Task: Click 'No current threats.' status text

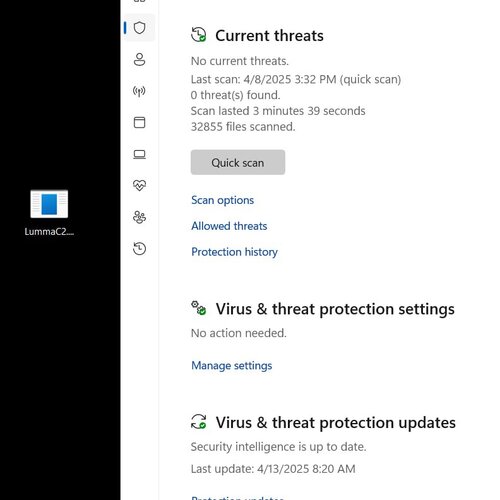Action: pyautogui.click(x=240, y=61)
